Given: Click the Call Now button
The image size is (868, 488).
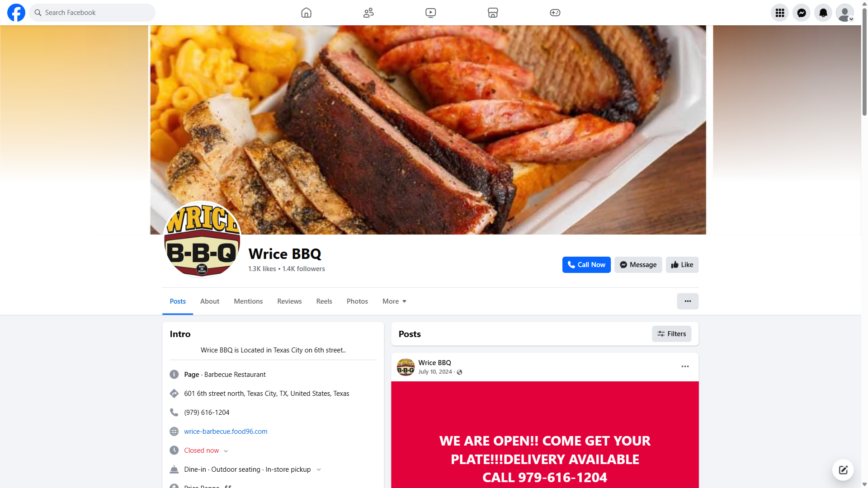Looking at the screenshot, I should click(586, 265).
